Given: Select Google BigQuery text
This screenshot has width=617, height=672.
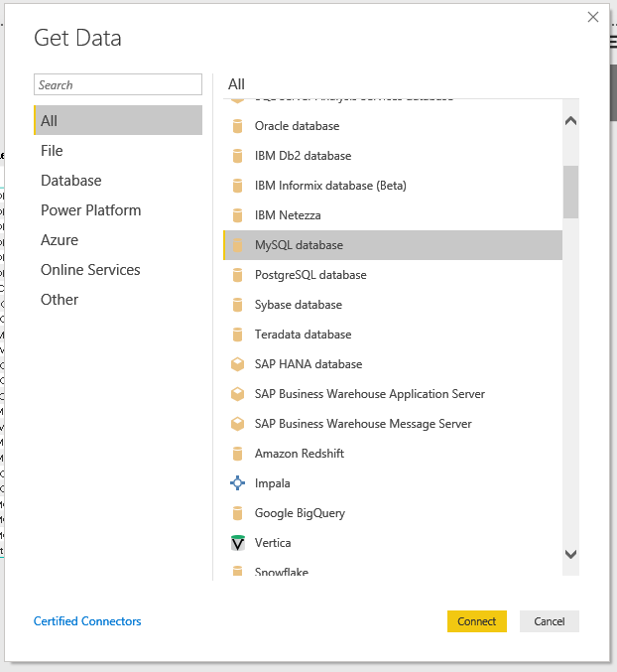Looking at the screenshot, I should [x=300, y=513].
